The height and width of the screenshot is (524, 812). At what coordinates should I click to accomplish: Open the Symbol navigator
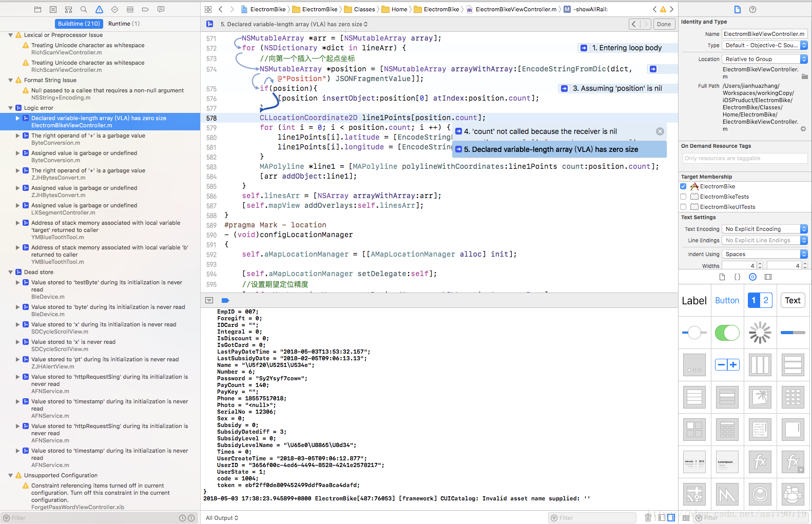pos(68,9)
